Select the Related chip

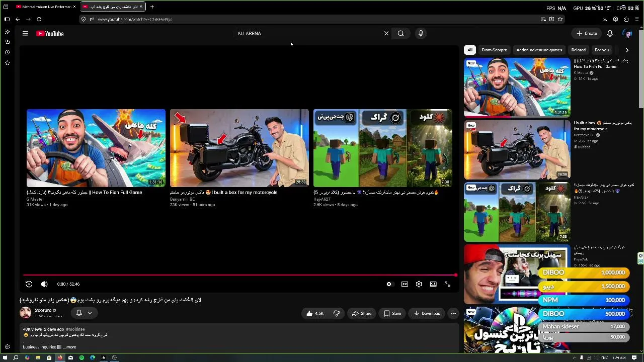point(579,50)
